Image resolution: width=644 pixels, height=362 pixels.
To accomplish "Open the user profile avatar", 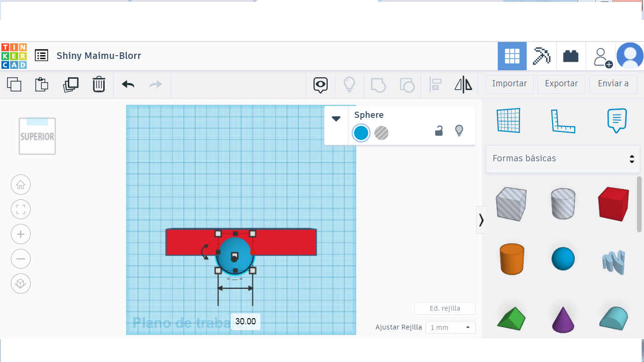I will pos(630,56).
